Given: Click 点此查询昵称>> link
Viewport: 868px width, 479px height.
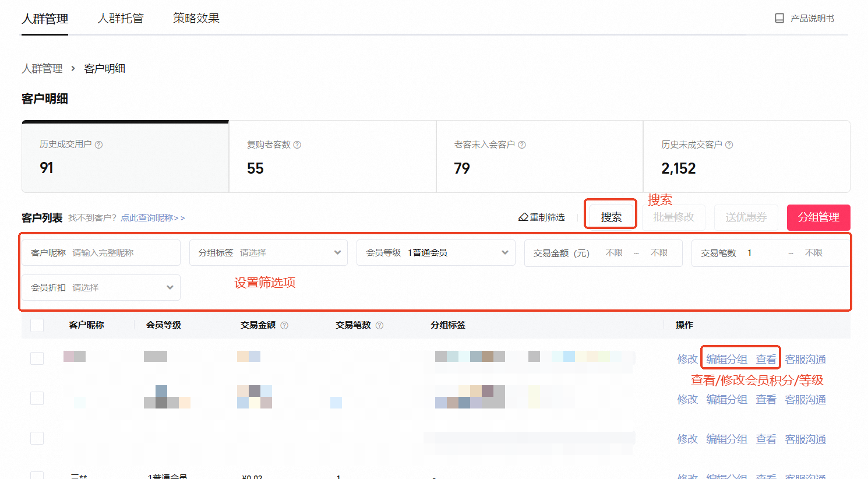Looking at the screenshot, I should 153,218.
